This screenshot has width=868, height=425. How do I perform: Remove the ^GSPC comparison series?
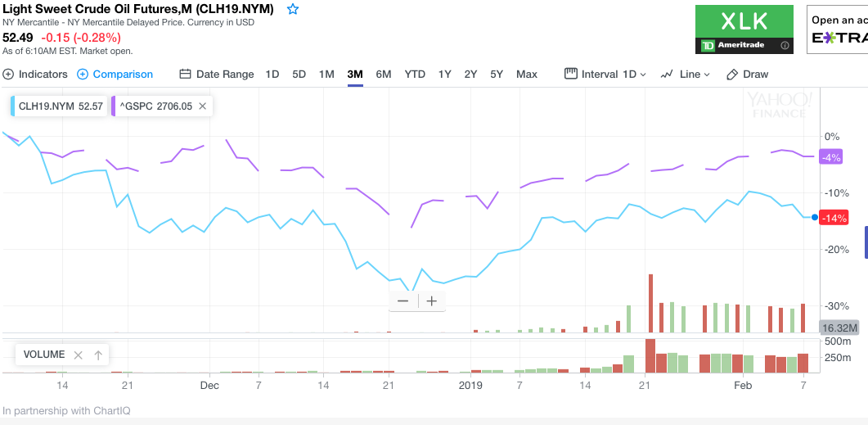(203, 106)
